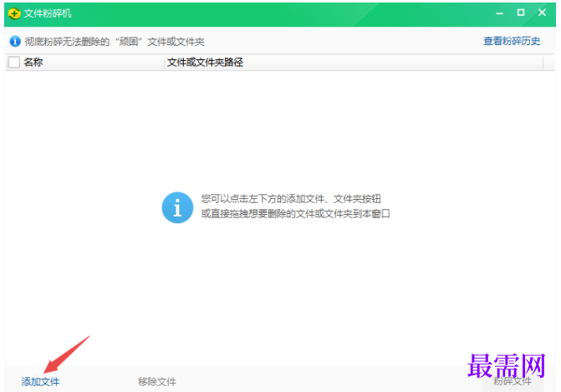Image resolution: width=561 pixels, height=392 pixels.
Task: Click the 文件粉碎机 app logo icon
Action: (14, 13)
